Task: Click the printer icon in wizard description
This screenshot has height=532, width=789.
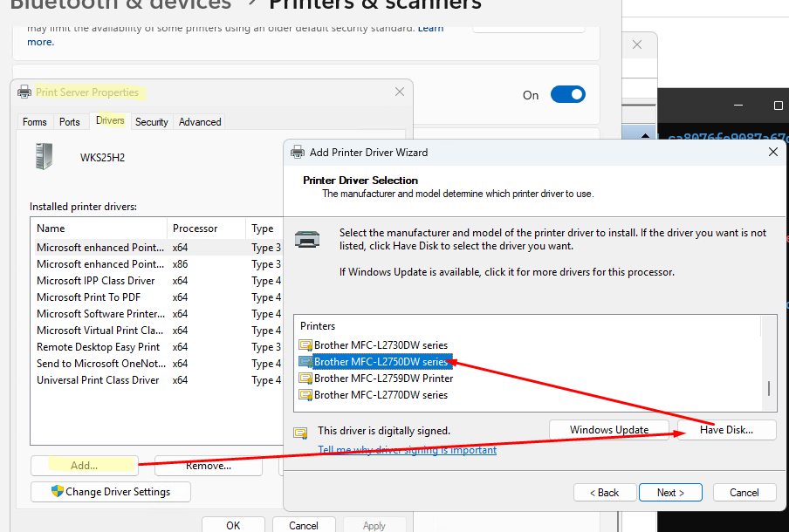Action: click(307, 238)
